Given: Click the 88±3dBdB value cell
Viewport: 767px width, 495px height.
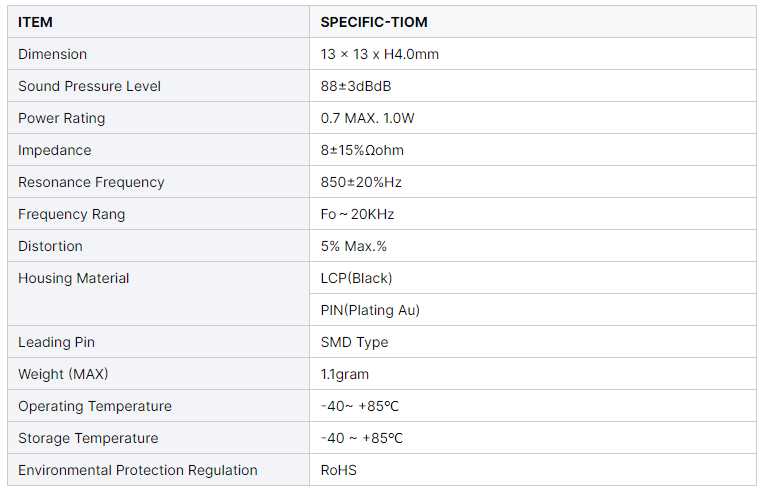Looking at the screenshot, I should click(x=356, y=86).
